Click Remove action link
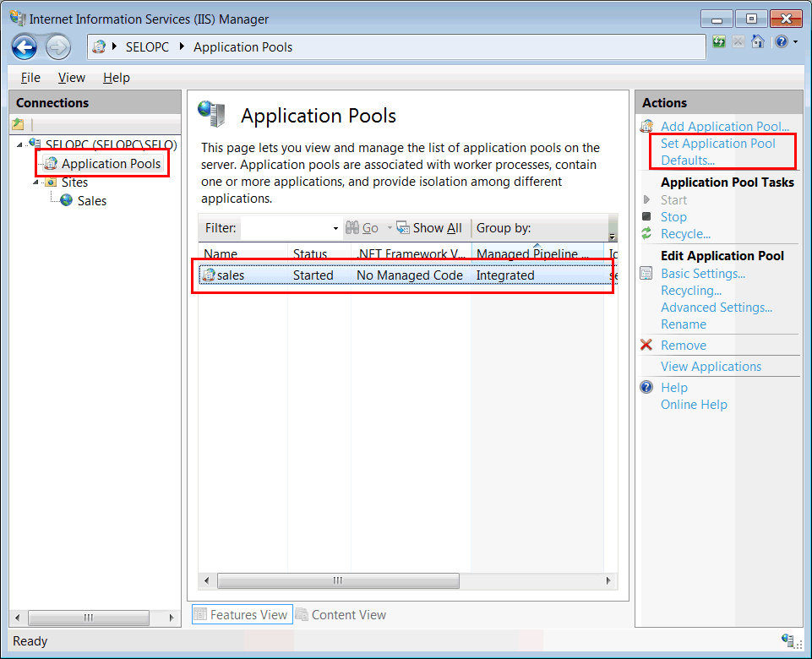The image size is (812, 659). point(684,346)
